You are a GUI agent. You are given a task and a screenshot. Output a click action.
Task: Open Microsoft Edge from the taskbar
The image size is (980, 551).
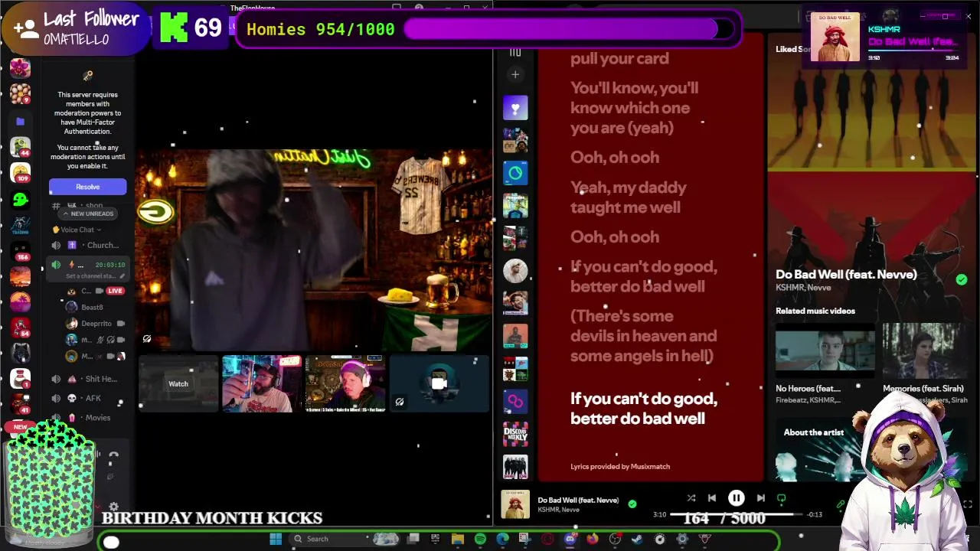click(502, 539)
